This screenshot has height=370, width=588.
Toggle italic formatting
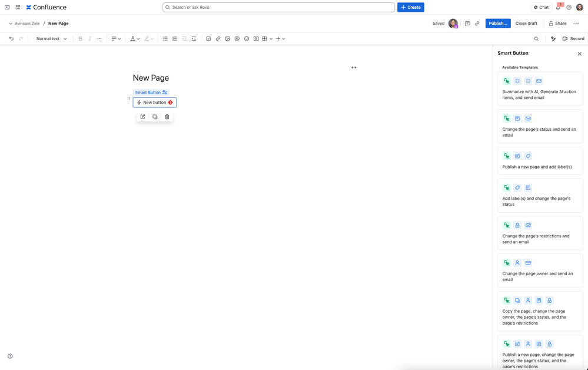89,39
